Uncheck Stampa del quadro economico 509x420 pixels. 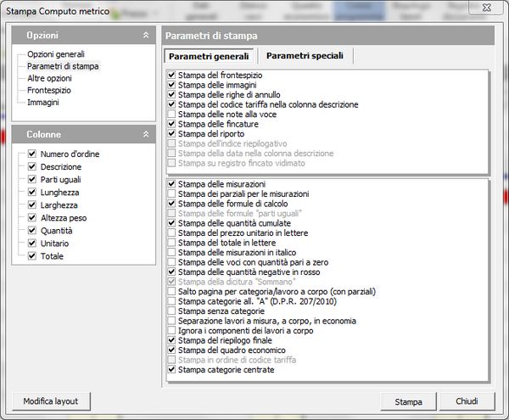[172, 350]
